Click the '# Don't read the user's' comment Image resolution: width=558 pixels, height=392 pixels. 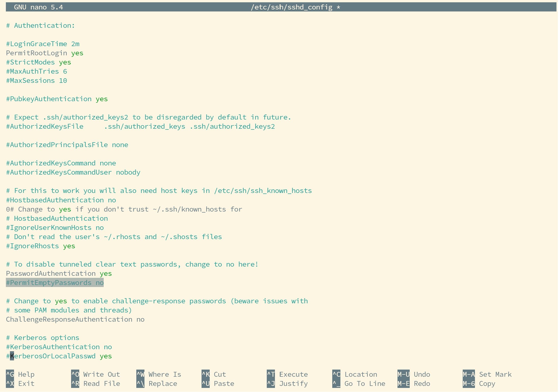[x=114, y=237]
